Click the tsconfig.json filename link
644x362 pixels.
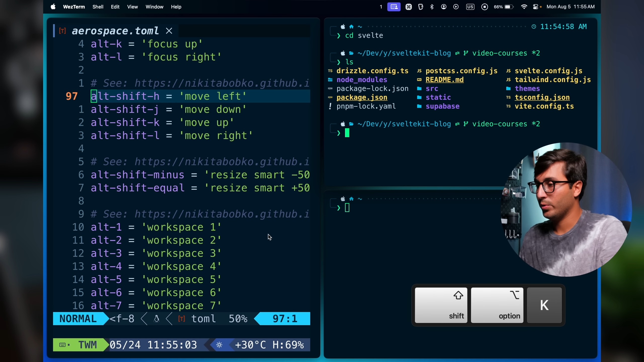[542, 98]
